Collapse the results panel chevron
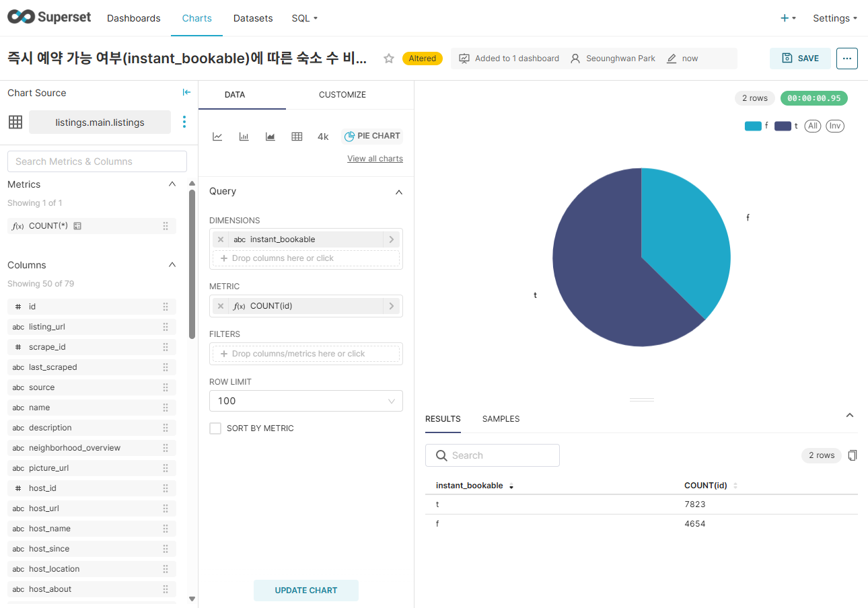 (x=850, y=416)
